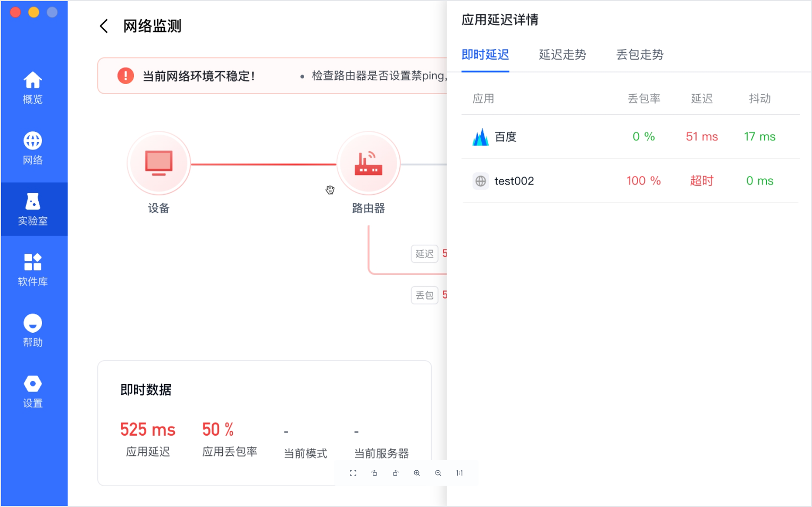Click the 17 ms jitter value

click(760, 137)
